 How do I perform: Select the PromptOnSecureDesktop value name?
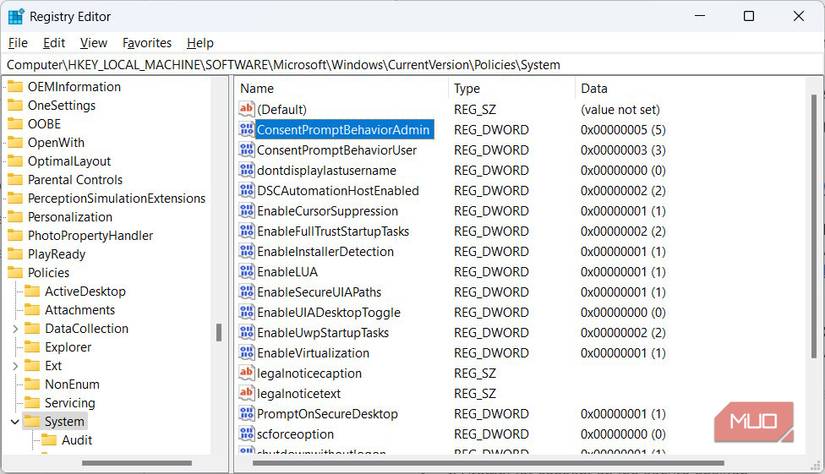click(327, 414)
